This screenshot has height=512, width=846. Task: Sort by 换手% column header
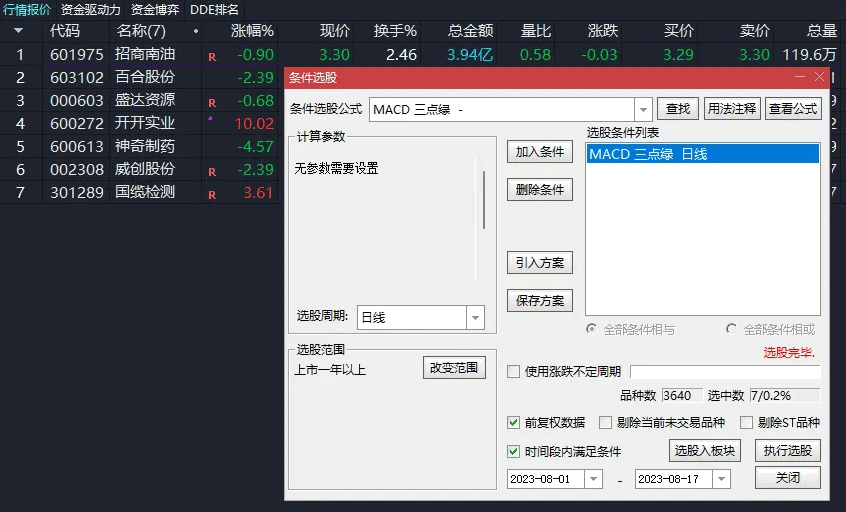click(x=395, y=31)
